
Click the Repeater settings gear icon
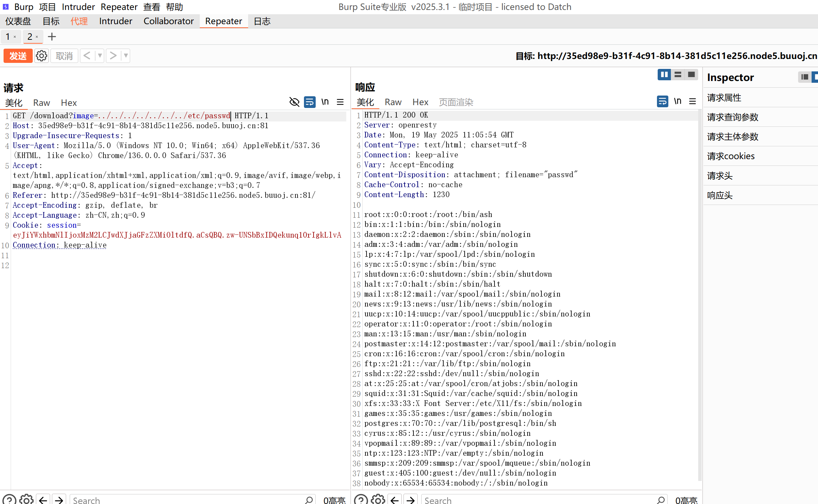pyautogui.click(x=42, y=56)
